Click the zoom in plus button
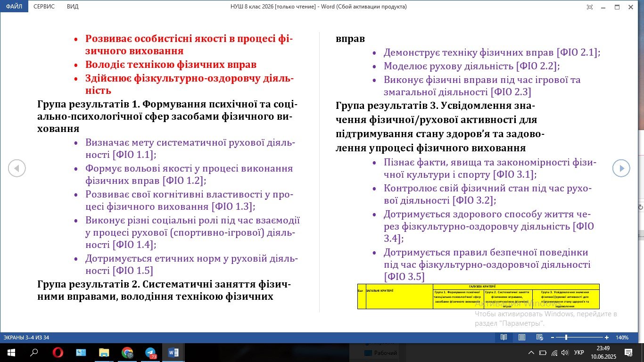Image resolution: width=644 pixels, height=362 pixels. point(607,337)
